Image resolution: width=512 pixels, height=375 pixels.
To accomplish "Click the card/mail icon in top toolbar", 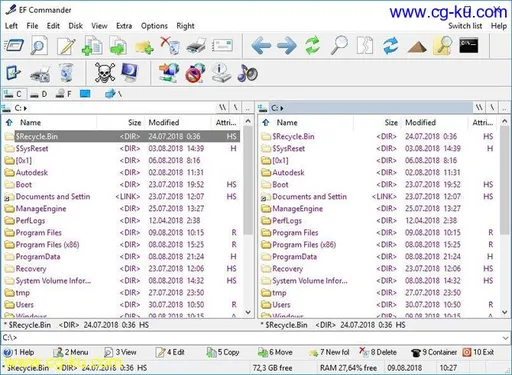I will pyautogui.click(x=222, y=46).
